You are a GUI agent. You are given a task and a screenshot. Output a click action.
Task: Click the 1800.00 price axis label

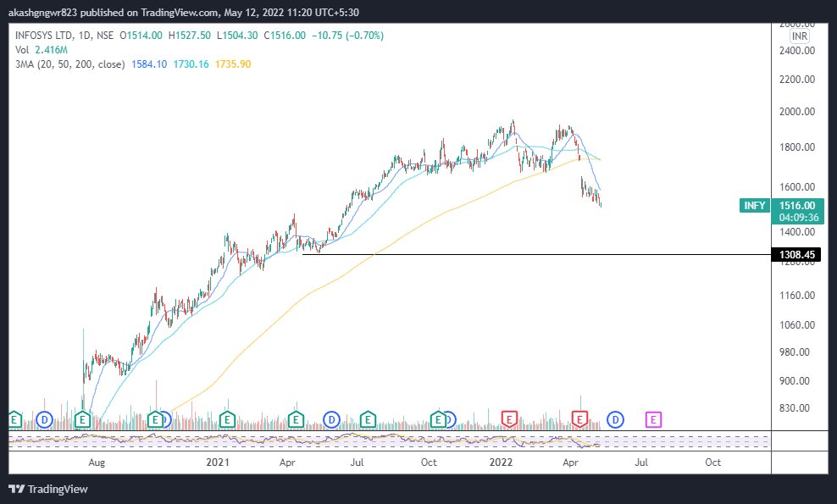pos(797,147)
